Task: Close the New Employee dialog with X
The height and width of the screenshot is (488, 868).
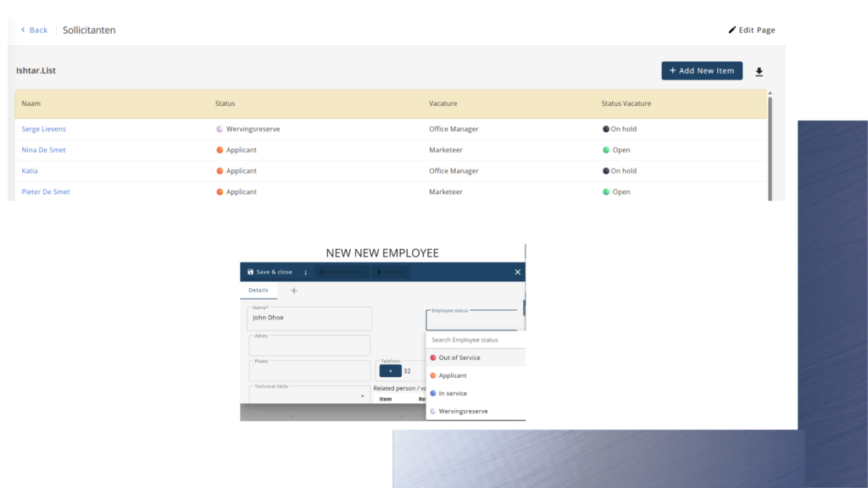Action: click(x=517, y=272)
